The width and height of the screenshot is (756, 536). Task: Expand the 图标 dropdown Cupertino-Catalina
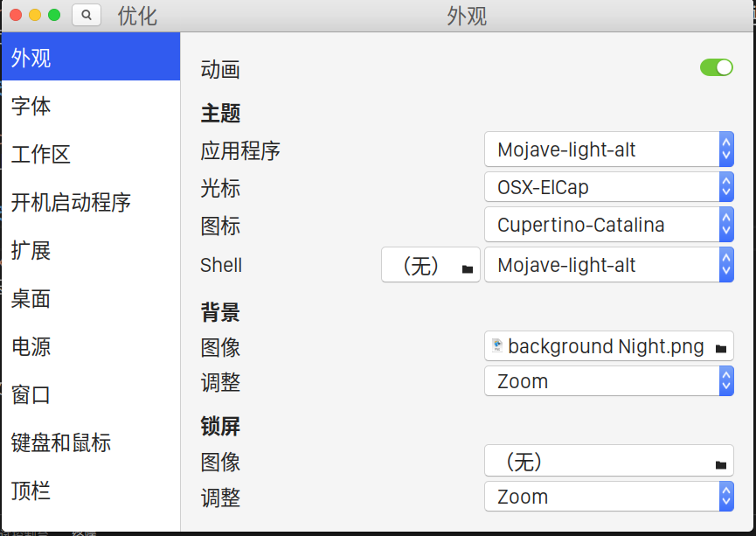pyautogui.click(x=609, y=225)
